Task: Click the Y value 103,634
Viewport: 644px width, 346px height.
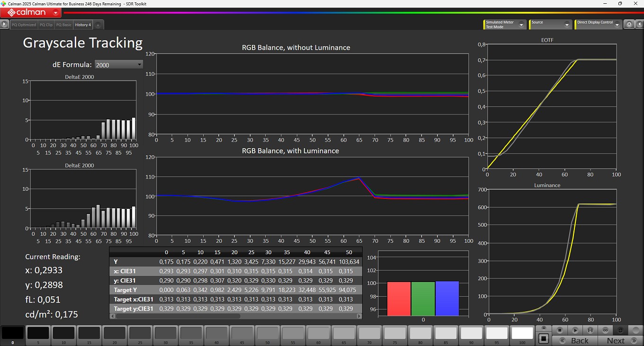Action: pos(349,261)
